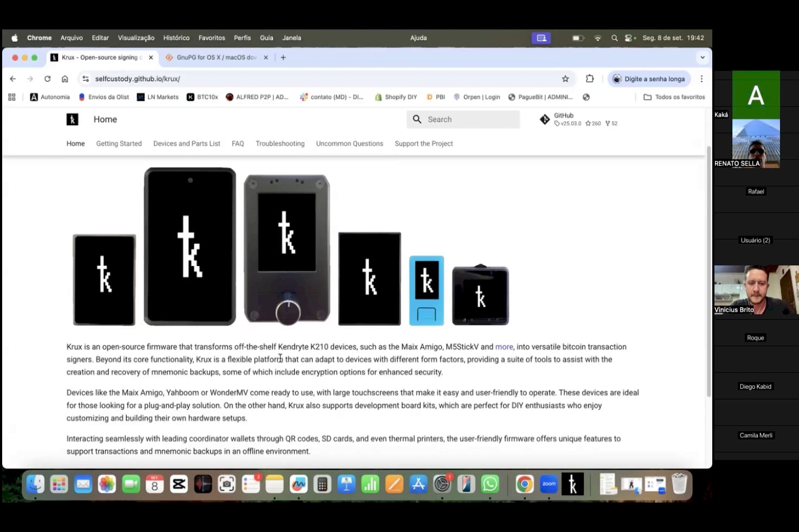The image size is (799, 532).
Task: Open the Screenshot app in the Dock
Action: 227,484
